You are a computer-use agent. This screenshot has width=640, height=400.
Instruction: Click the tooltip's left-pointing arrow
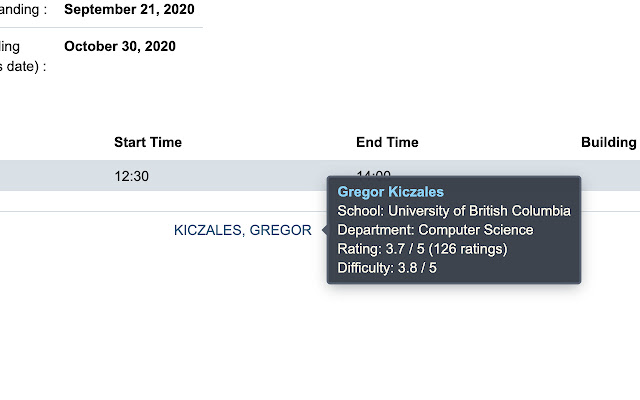(323, 230)
